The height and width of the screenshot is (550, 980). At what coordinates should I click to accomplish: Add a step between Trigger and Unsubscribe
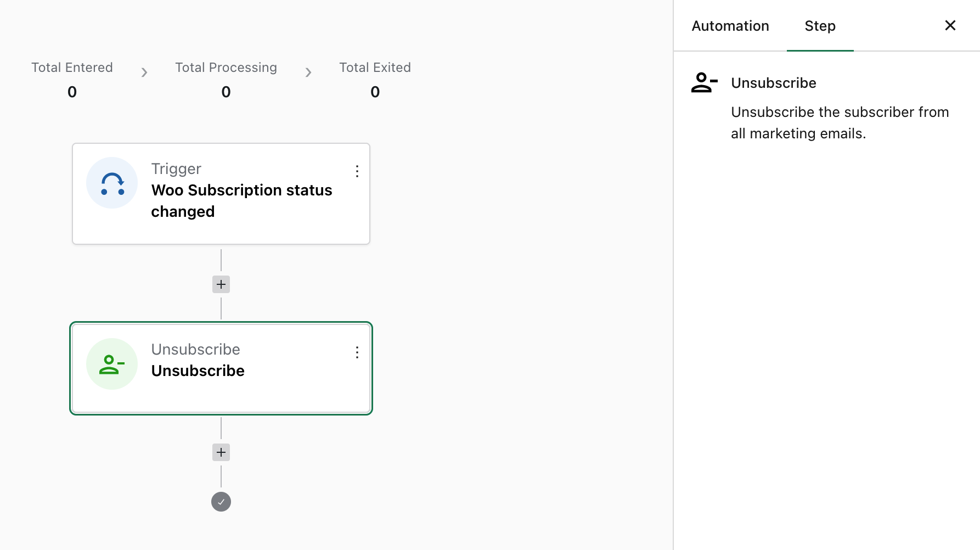click(221, 284)
